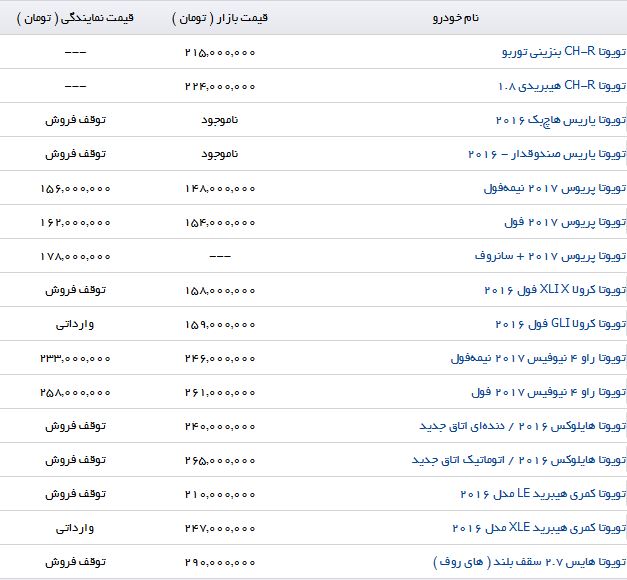627x580 pixels.
Task: Click the 'تویوتا یاریس صندوقدار - 2016' link
Action: click(547, 154)
